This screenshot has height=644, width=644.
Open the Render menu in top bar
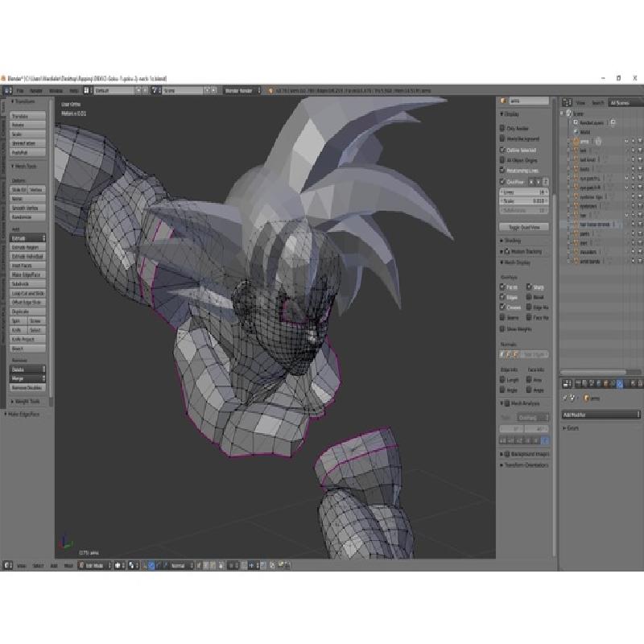click(36, 91)
